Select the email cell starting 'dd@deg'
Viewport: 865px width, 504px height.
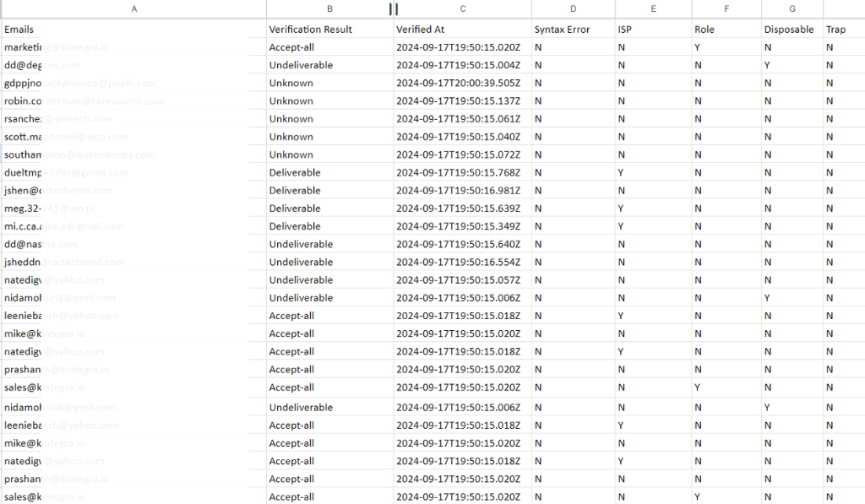pos(133,65)
